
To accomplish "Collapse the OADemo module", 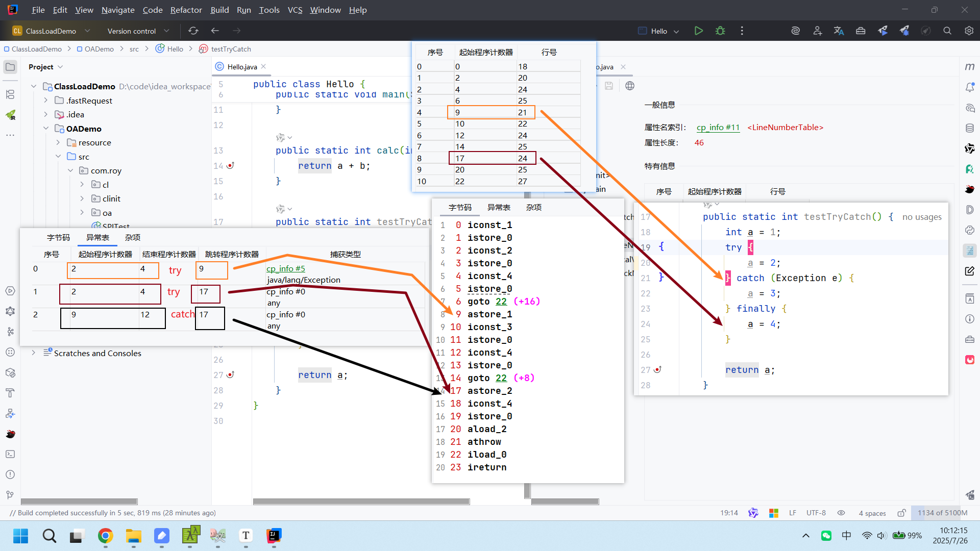I will (x=45, y=129).
